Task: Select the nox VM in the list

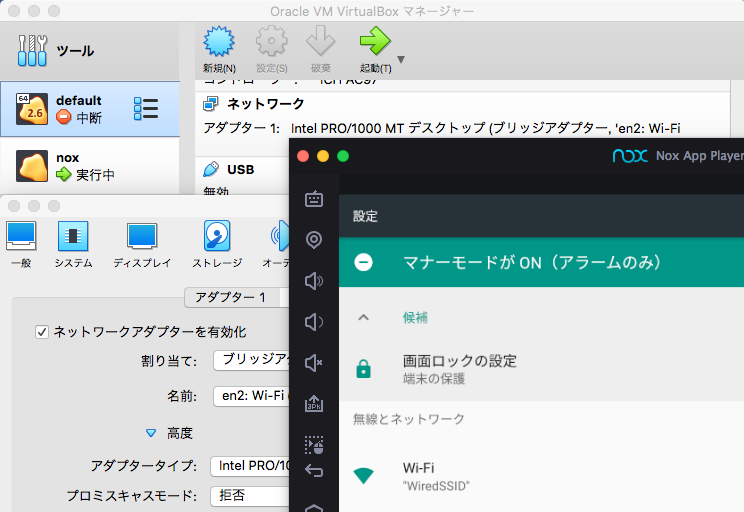Action: (x=90, y=166)
